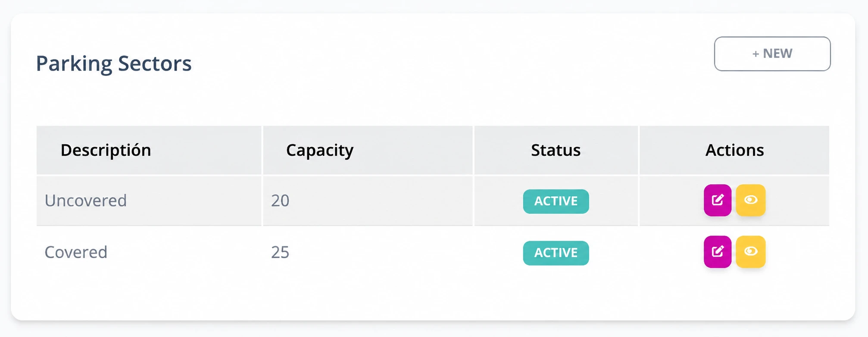
Task: Click the ACTIVE badge for Uncovered
Action: [556, 202]
